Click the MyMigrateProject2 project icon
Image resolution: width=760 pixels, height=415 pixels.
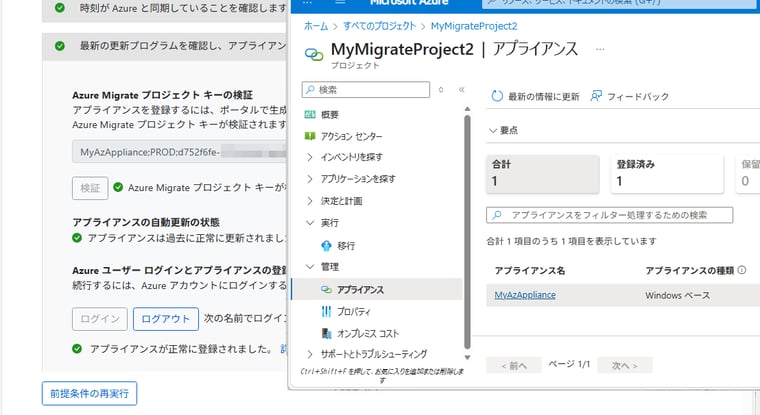click(314, 55)
